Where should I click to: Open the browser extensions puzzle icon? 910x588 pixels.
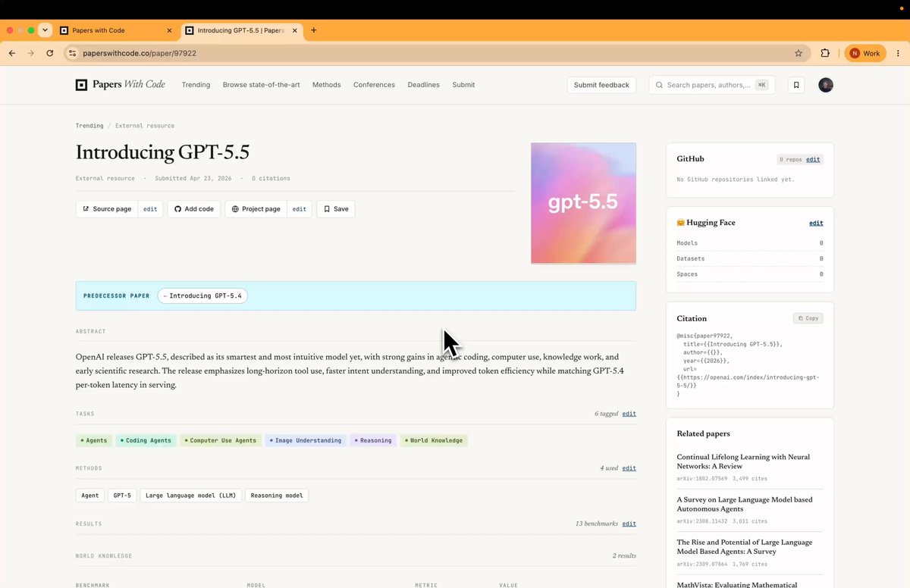[825, 53]
